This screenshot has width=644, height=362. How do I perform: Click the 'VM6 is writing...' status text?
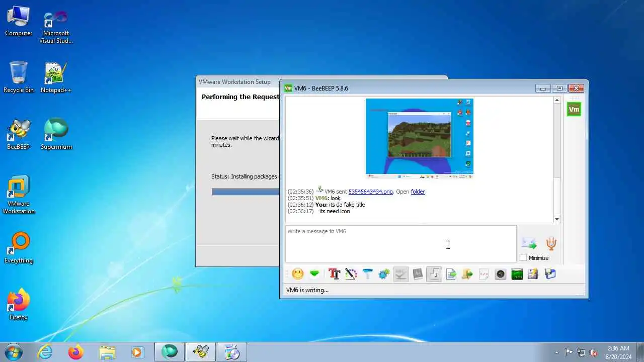pyautogui.click(x=307, y=290)
